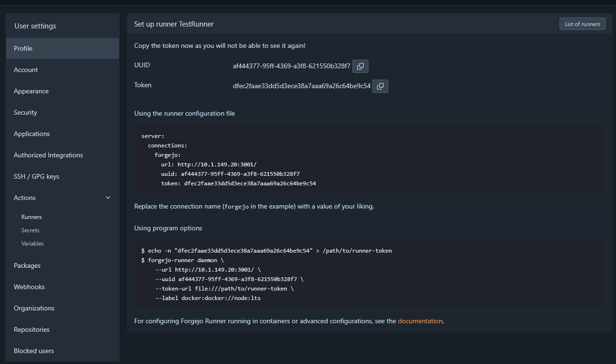Click the '--url http://10.1.149.20:3001/' option line
The image size is (616, 364).
[208, 270]
